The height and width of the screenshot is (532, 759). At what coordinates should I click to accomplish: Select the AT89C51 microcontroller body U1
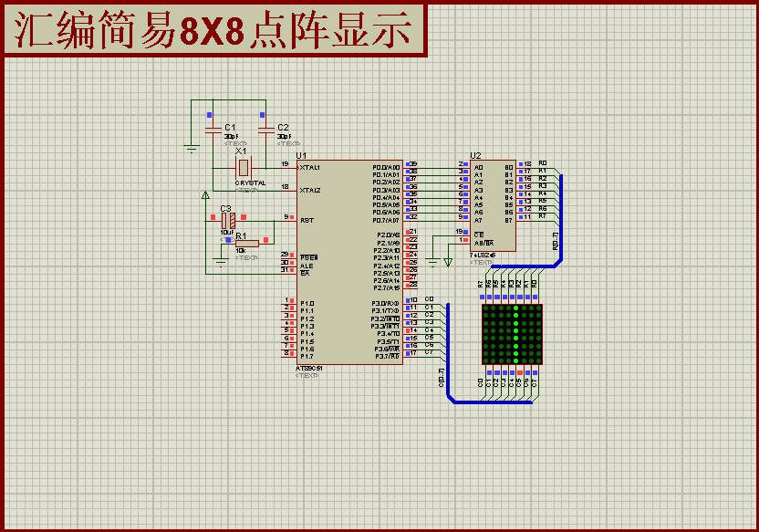pos(349,262)
